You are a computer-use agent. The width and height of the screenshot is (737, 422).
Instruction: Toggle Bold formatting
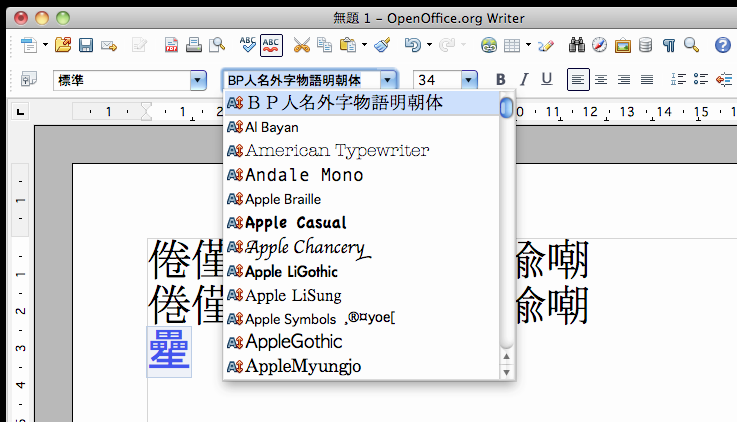click(x=501, y=79)
